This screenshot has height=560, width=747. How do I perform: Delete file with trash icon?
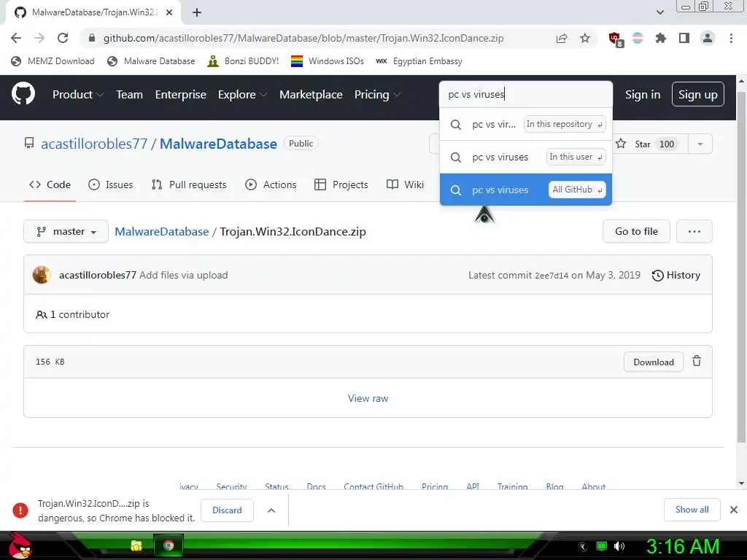click(x=697, y=361)
